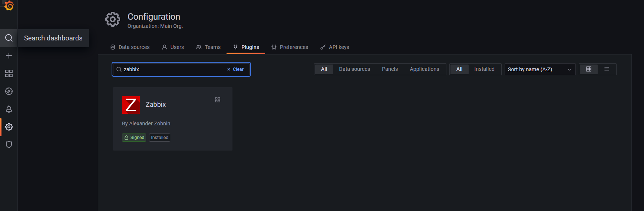Click the plugin type icon on Zabbix card

pyautogui.click(x=218, y=100)
